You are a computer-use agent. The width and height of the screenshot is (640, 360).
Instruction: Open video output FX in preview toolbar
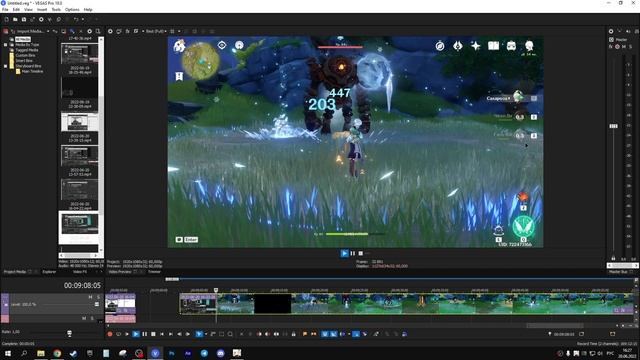point(127,31)
